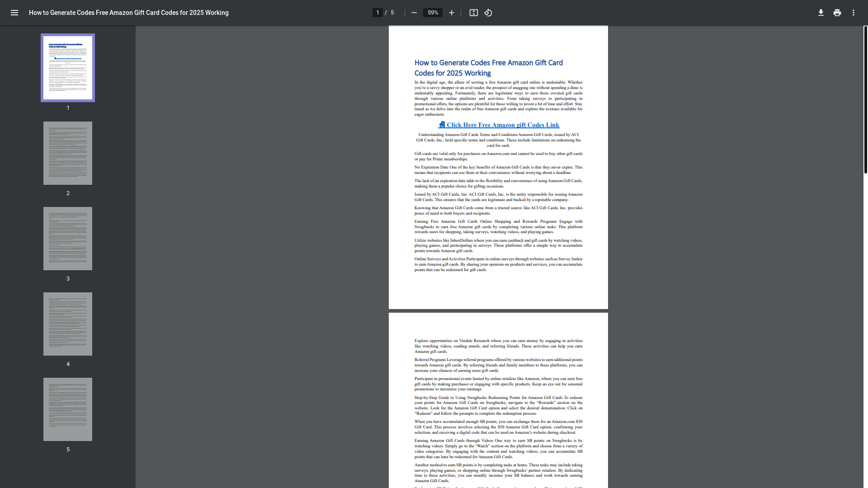Viewport: 868px width, 488px height.
Task: Open the more actions three-dot menu
Action: [854, 13]
